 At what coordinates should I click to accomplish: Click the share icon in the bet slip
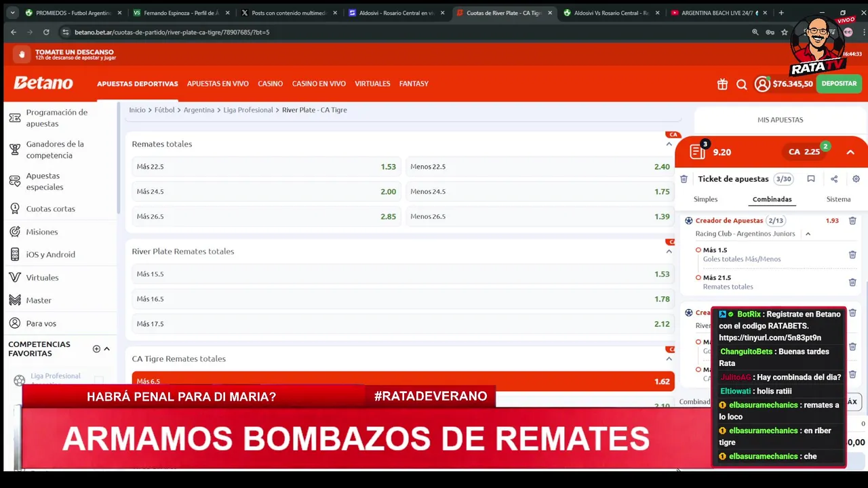click(x=834, y=179)
